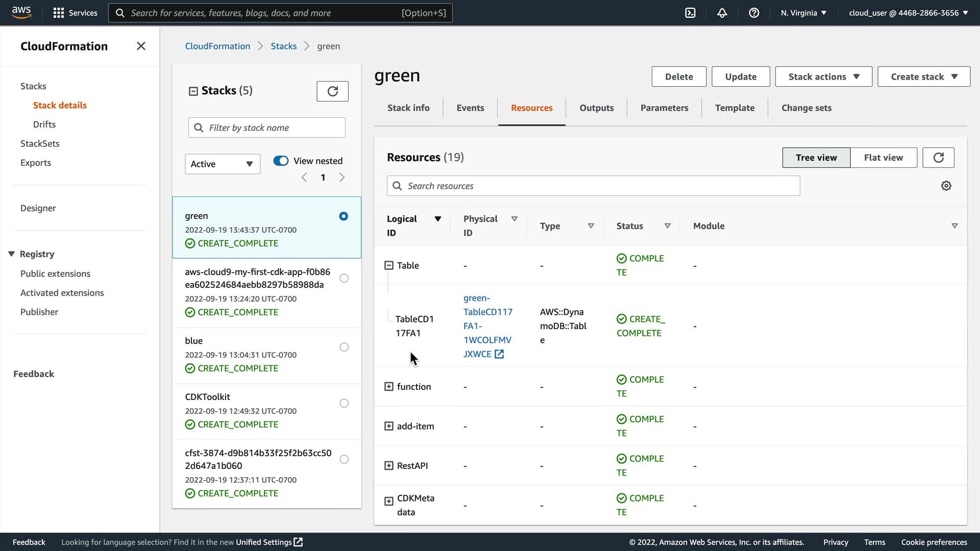Viewport: 980px width, 551px height.
Task: Open the external link icon beside JXWCE
Action: point(499,354)
